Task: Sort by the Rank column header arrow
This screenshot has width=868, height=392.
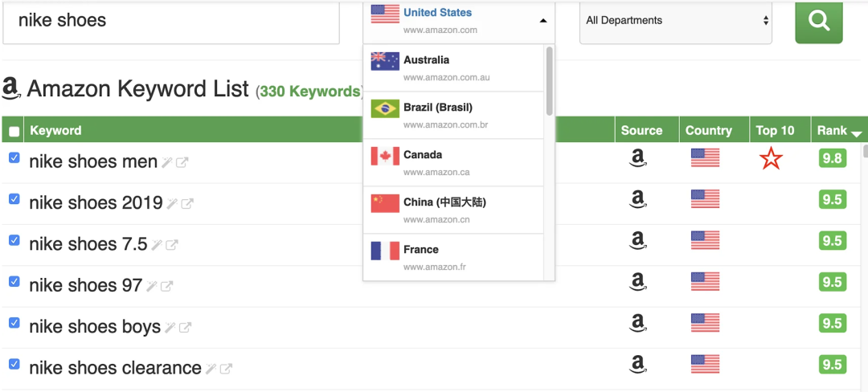Action: (x=856, y=133)
